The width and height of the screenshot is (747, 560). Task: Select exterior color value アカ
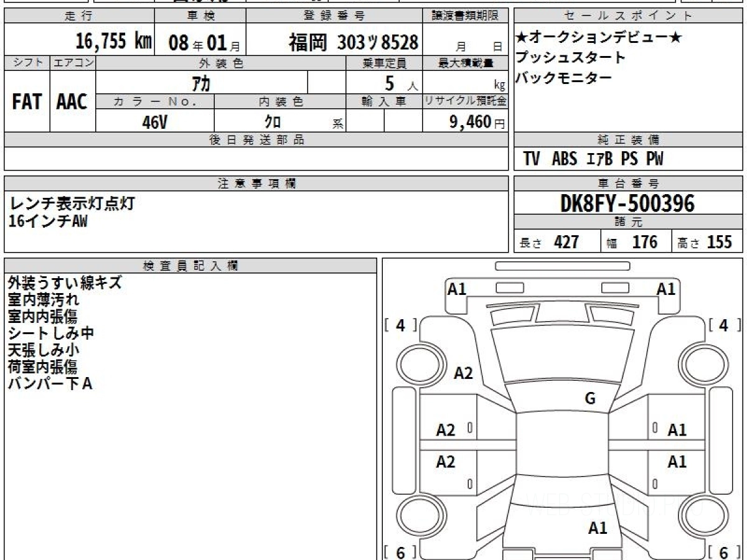[x=201, y=82]
